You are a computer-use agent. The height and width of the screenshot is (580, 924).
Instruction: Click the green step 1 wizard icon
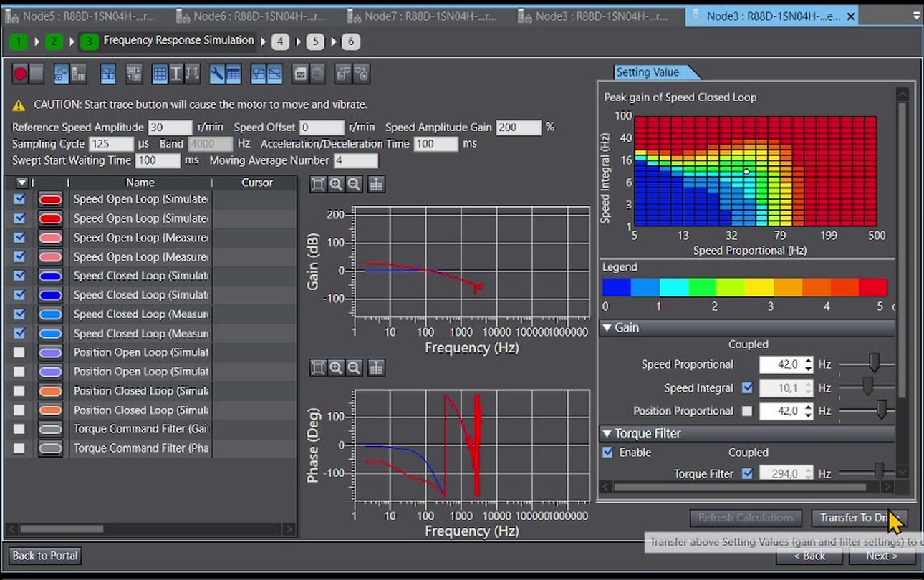point(19,42)
